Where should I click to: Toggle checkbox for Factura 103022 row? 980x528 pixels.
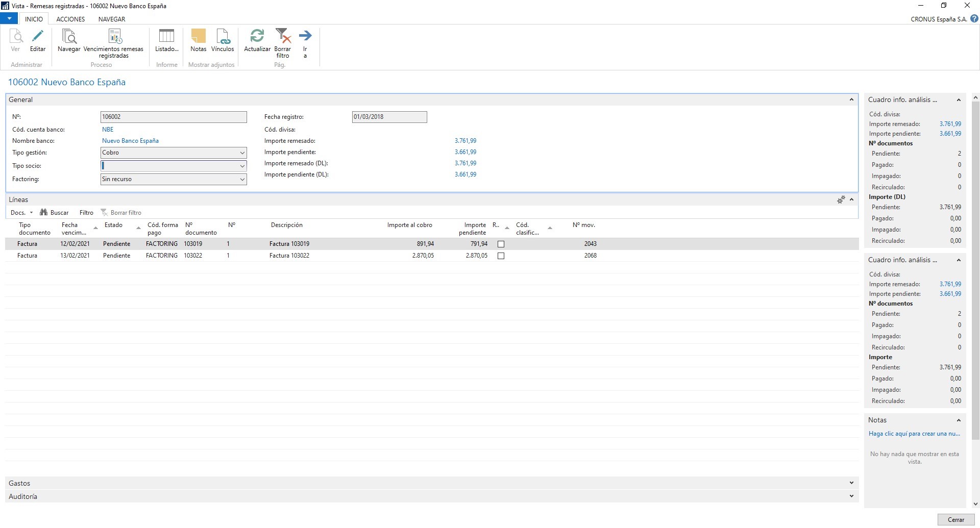point(501,256)
